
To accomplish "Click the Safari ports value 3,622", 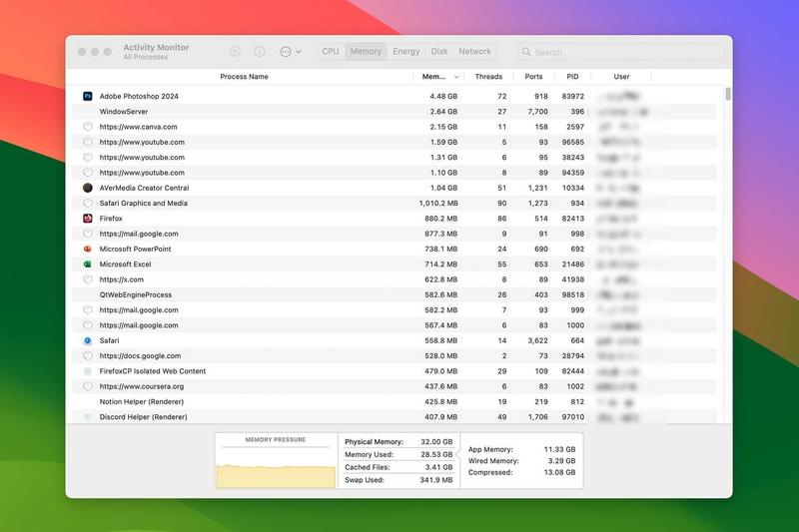I will (x=537, y=340).
